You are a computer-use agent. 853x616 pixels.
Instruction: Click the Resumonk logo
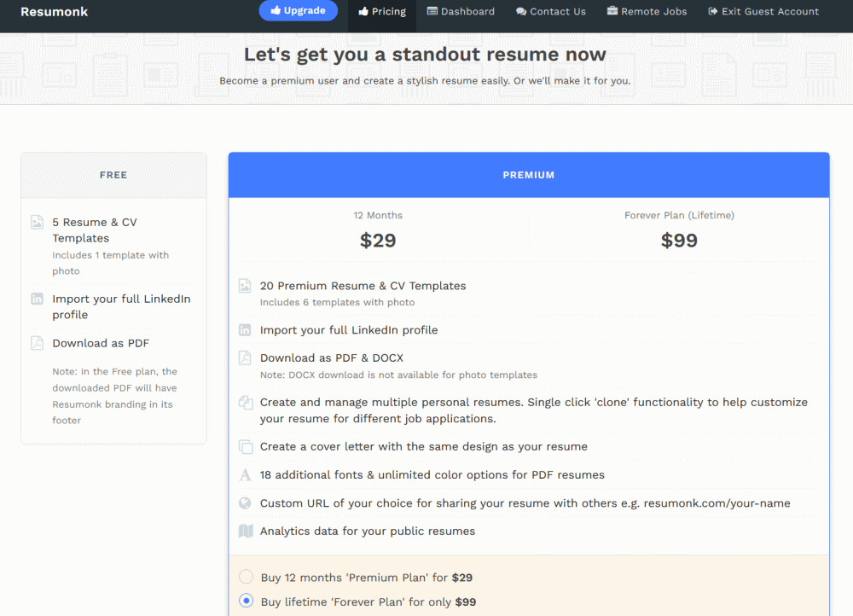[x=54, y=12]
